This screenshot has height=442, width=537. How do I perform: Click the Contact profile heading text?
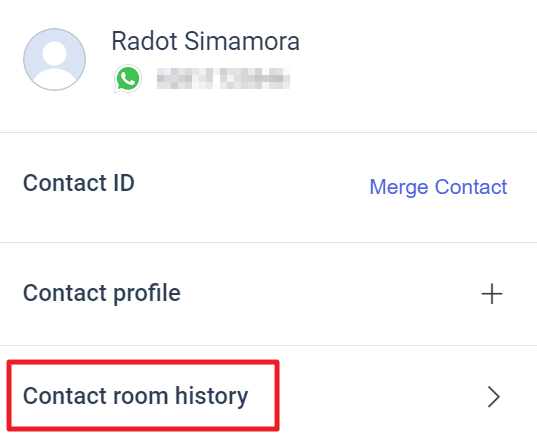(102, 293)
